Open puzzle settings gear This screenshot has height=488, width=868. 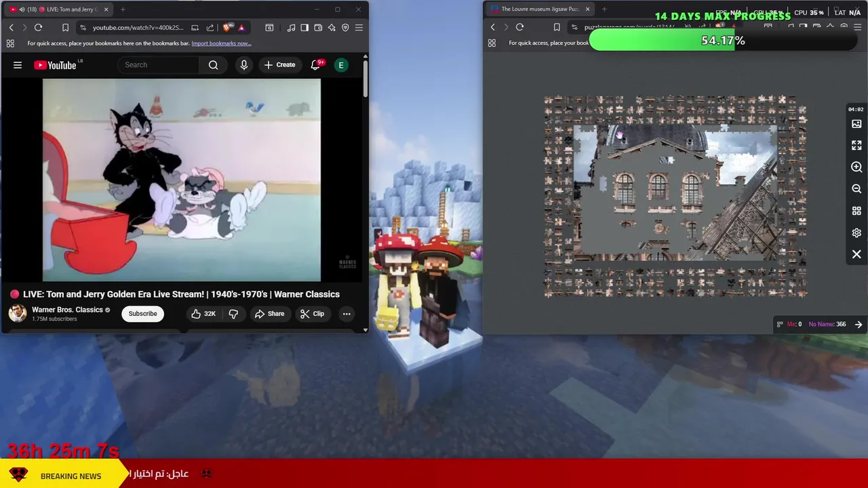[x=856, y=232]
